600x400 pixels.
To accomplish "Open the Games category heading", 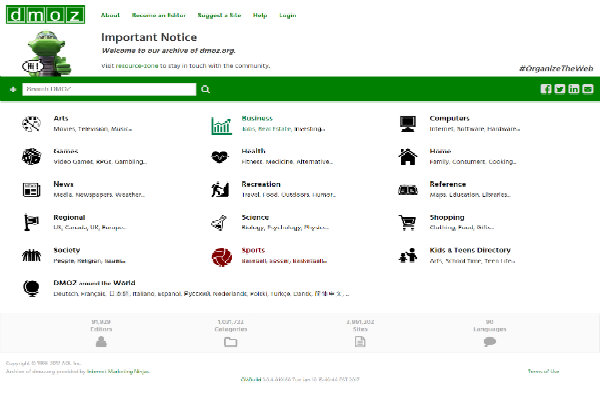I will pyautogui.click(x=66, y=151).
